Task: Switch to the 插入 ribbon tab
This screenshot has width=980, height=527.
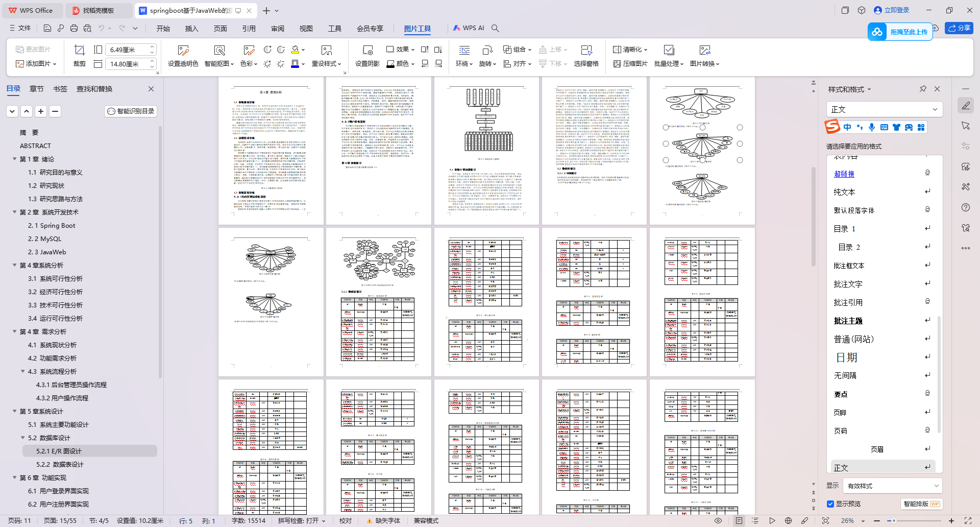Action: [191, 28]
